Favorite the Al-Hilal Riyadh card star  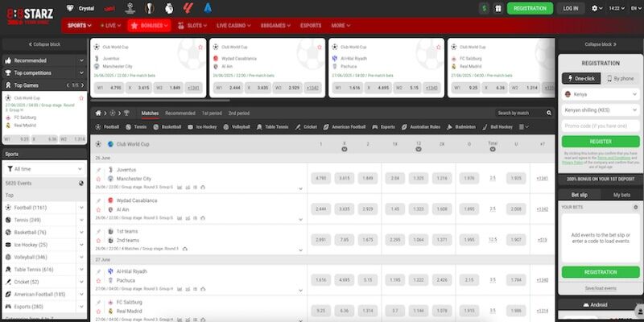click(x=439, y=47)
